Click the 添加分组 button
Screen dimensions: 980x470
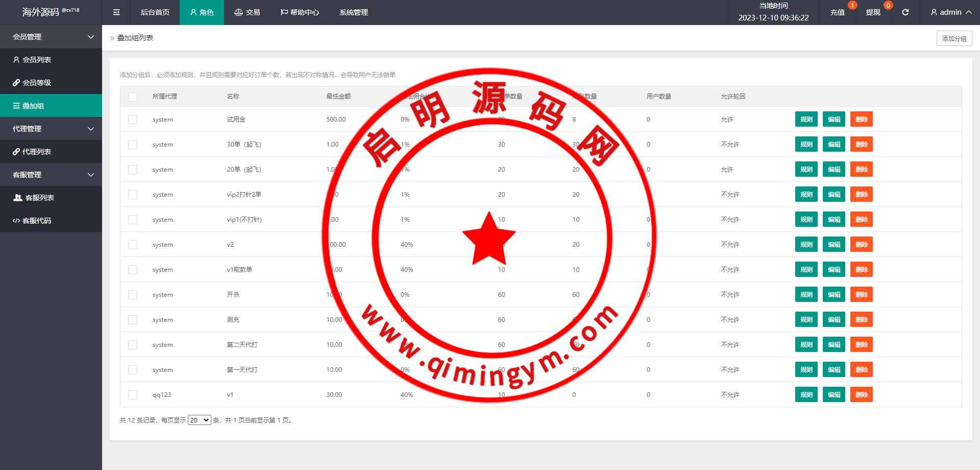(x=954, y=38)
